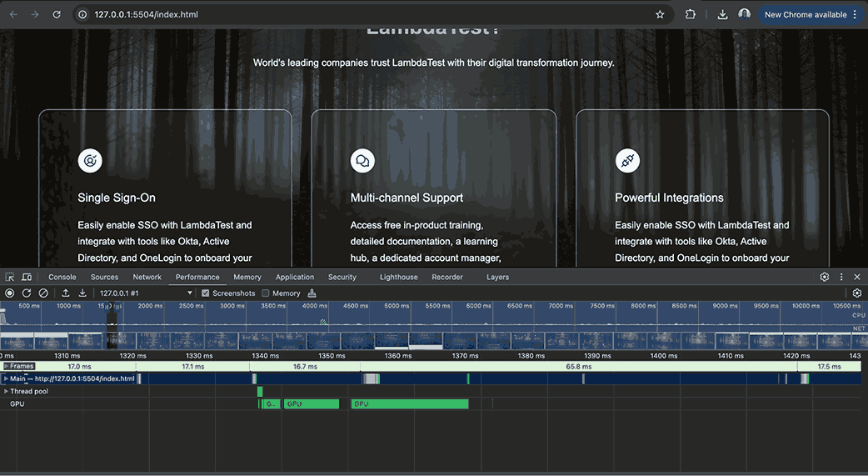Viewport: 868px width, 476px height.
Task: Click the collect garbage broom icon
Action: coord(312,293)
